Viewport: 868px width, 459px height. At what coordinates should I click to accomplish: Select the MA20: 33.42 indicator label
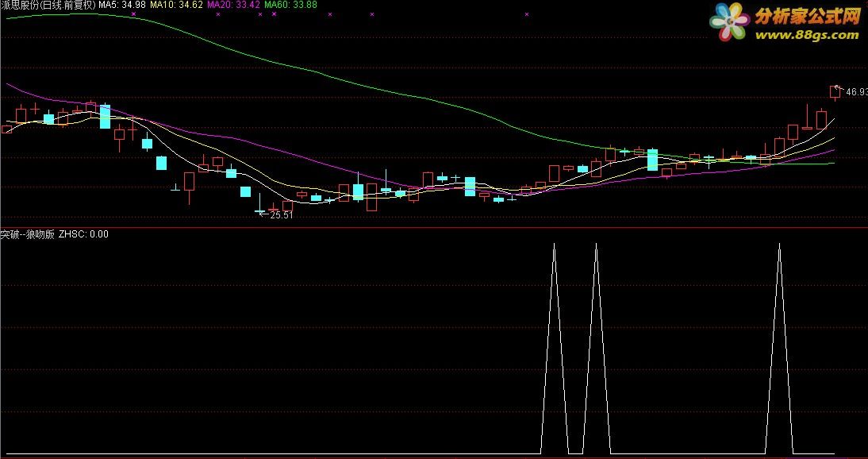233,5
